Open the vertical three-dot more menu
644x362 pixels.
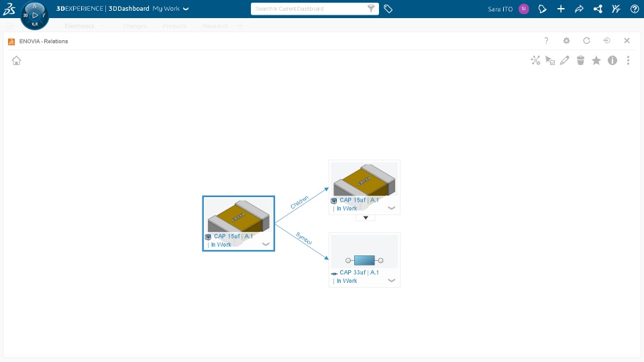pos(628,60)
